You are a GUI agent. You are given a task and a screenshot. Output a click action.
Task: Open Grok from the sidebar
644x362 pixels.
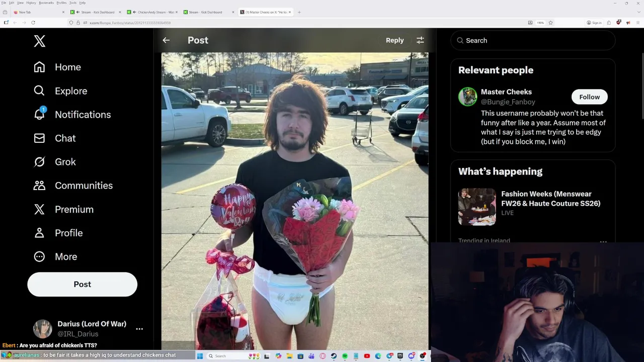pyautogui.click(x=54, y=161)
